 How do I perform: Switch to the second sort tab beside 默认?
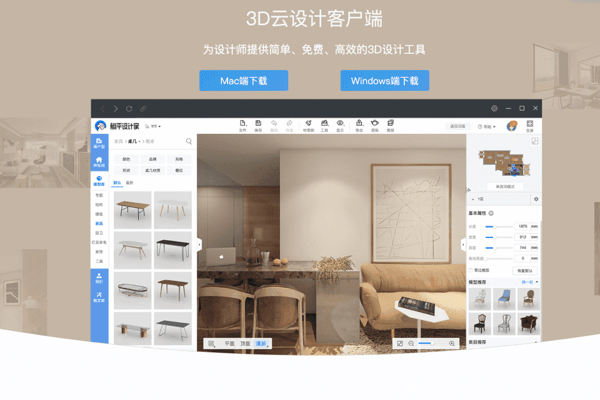pos(130,183)
